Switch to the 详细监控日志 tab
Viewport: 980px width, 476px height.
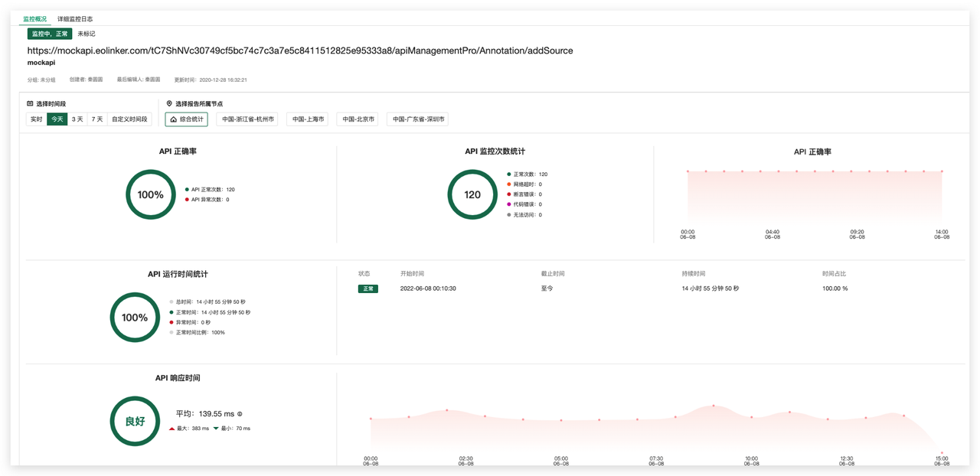pyautogui.click(x=75, y=19)
